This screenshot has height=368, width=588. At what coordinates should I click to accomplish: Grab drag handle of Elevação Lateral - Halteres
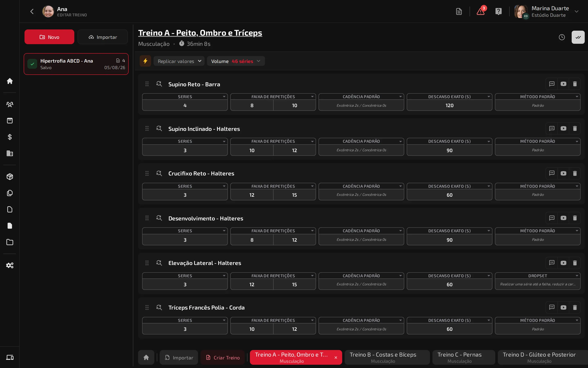147,263
